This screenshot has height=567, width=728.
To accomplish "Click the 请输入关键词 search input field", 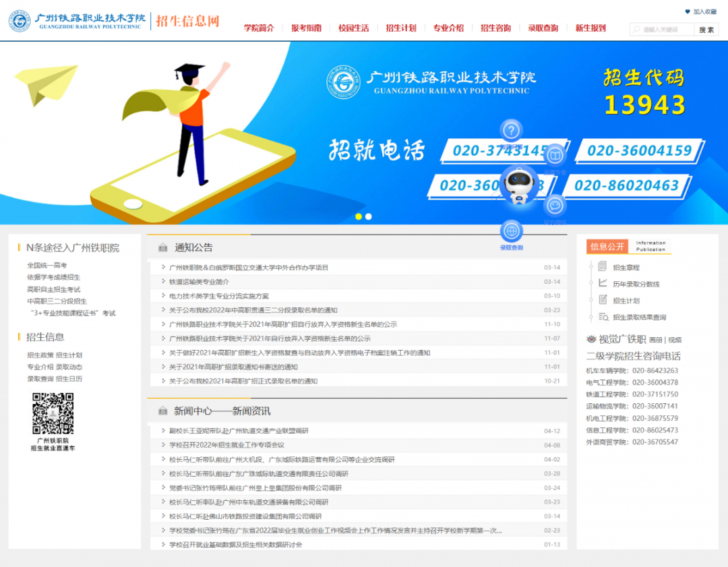I will 661,29.
